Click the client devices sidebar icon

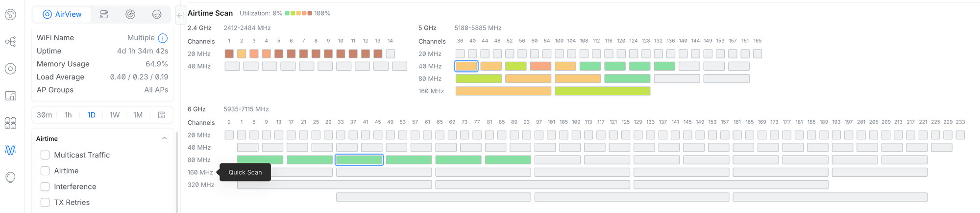(x=10, y=96)
